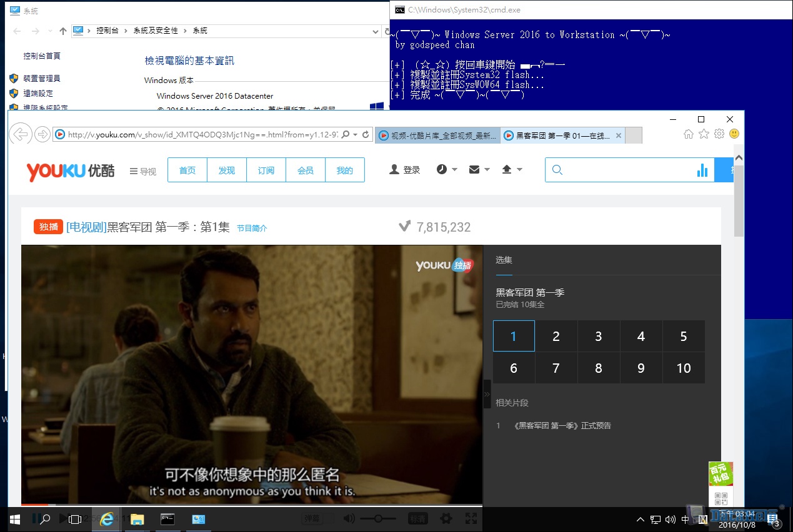Open the IE Tools gear icon

719,134
